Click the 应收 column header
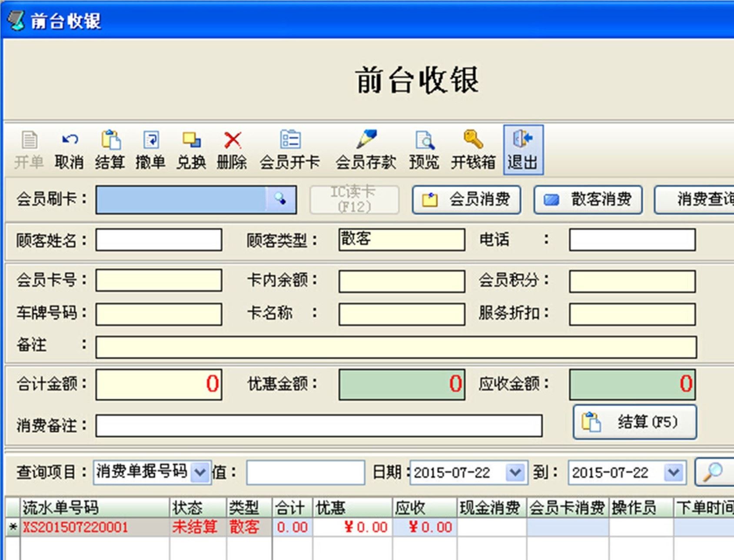The height and width of the screenshot is (560, 734). 425,507
